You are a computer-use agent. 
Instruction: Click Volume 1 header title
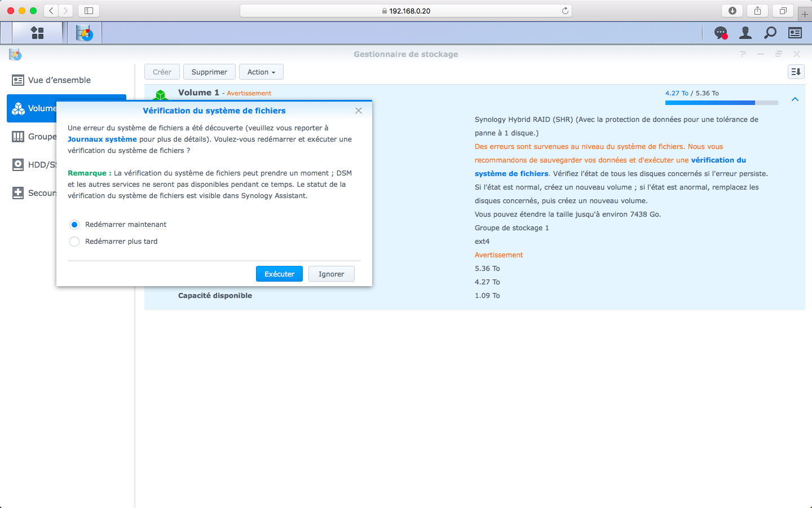click(x=198, y=93)
